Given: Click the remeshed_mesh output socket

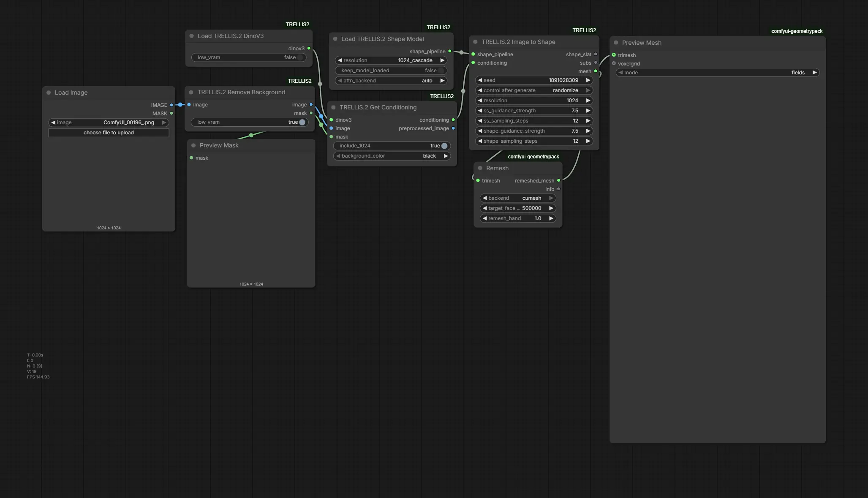Looking at the screenshot, I should 558,181.
